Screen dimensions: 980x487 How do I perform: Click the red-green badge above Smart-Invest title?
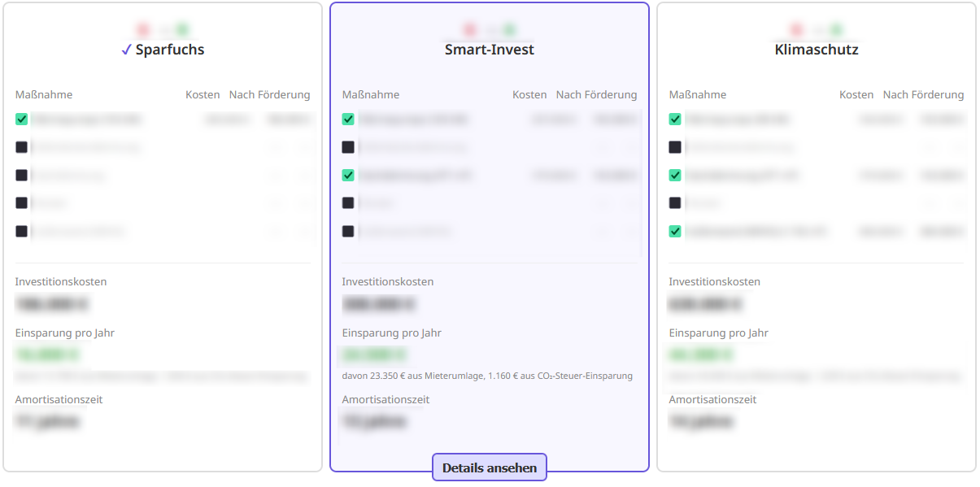click(x=490, y=30)
